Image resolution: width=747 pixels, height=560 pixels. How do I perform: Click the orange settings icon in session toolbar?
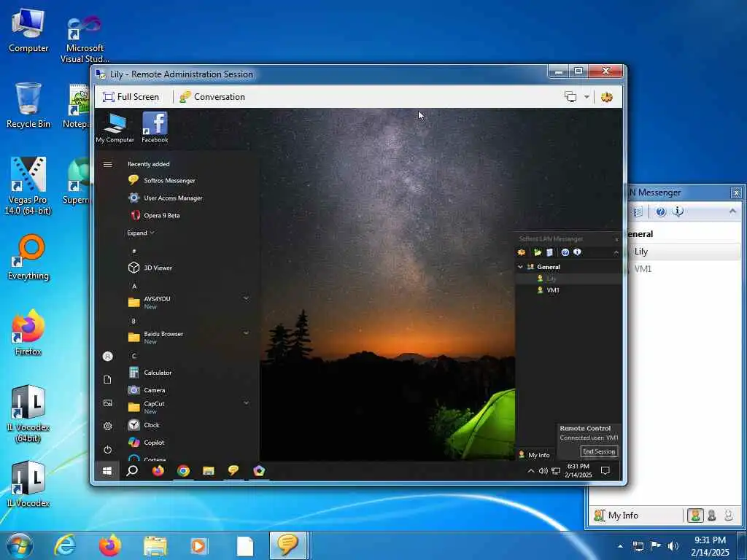pyautogui.click(x=606, y=97)
